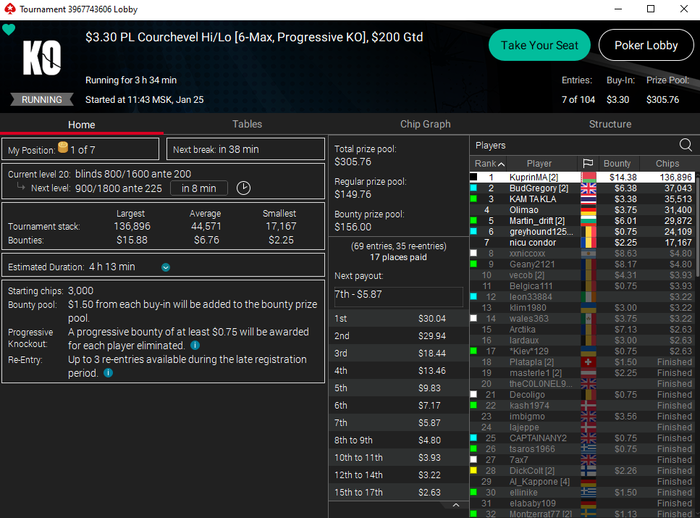Image resolution: width=700 pixels, height=518 pixels.
Task: Switch to the Home tab
Action: pos(82,125)
